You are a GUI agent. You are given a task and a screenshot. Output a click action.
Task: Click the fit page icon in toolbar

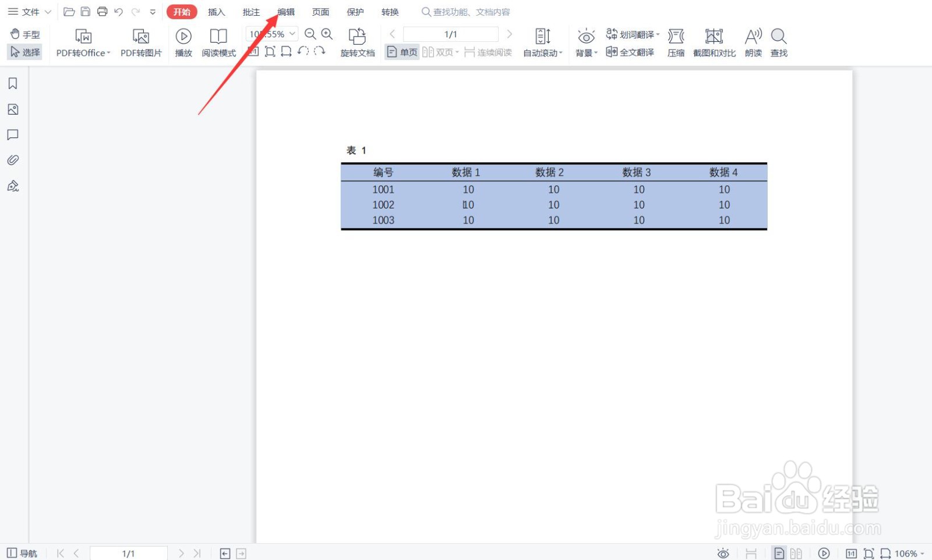[x=270, y=51]
